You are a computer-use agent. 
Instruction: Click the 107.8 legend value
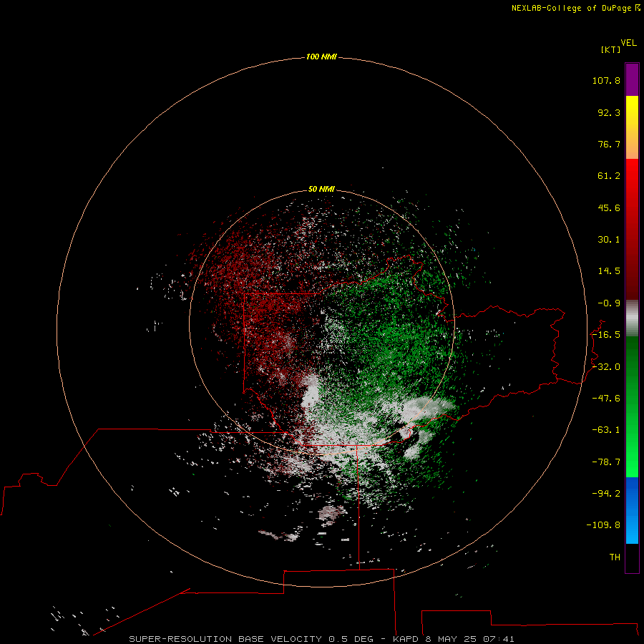pos(606,80)
